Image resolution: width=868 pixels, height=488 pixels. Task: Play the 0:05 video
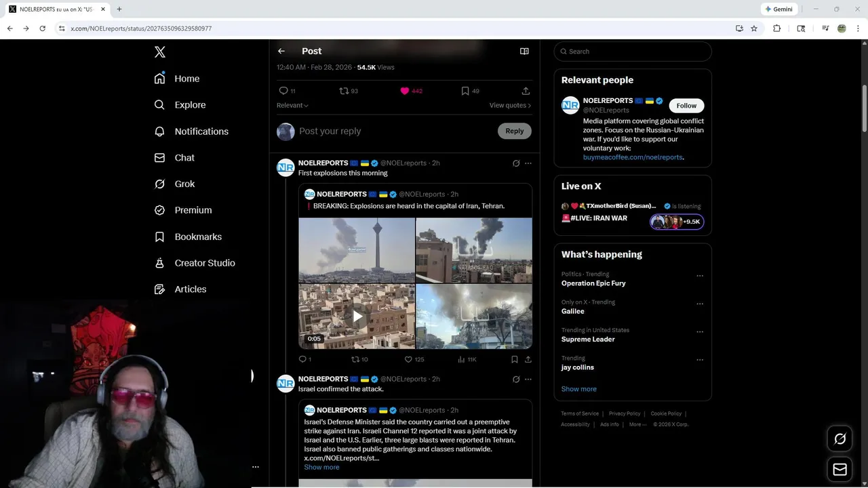357,317
